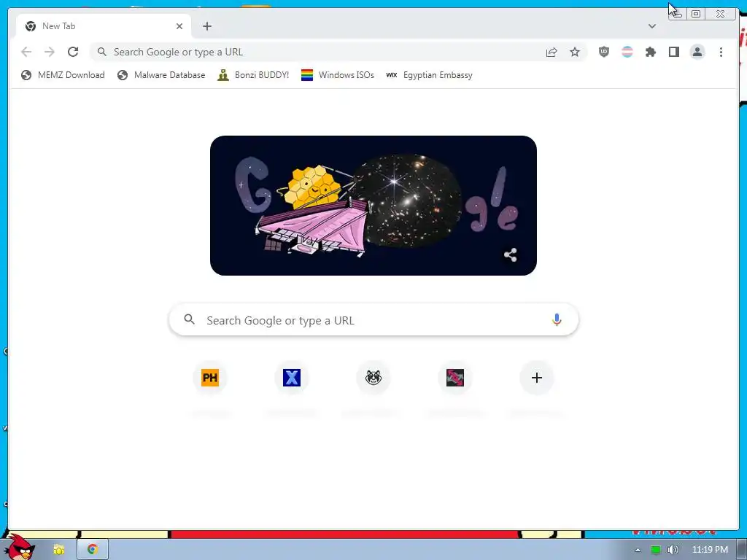Open the blue X shortcut tile
This screenshot has width=747, height=560.
point(292,378)
